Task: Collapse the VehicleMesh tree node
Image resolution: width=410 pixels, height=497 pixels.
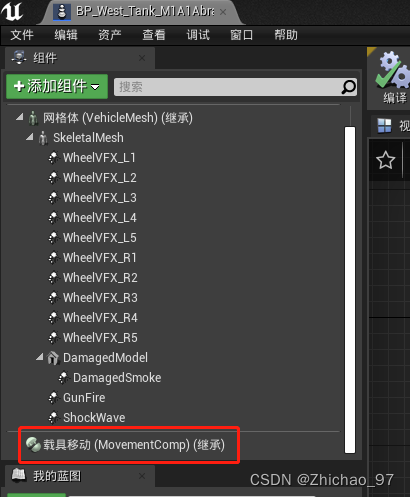Action: (20, 117)
